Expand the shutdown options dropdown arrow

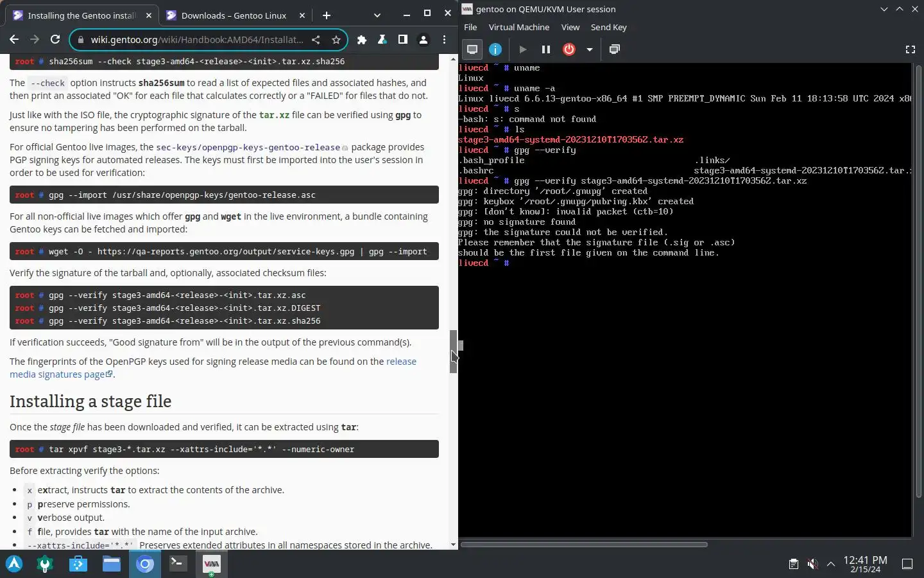tap(589, 49)
